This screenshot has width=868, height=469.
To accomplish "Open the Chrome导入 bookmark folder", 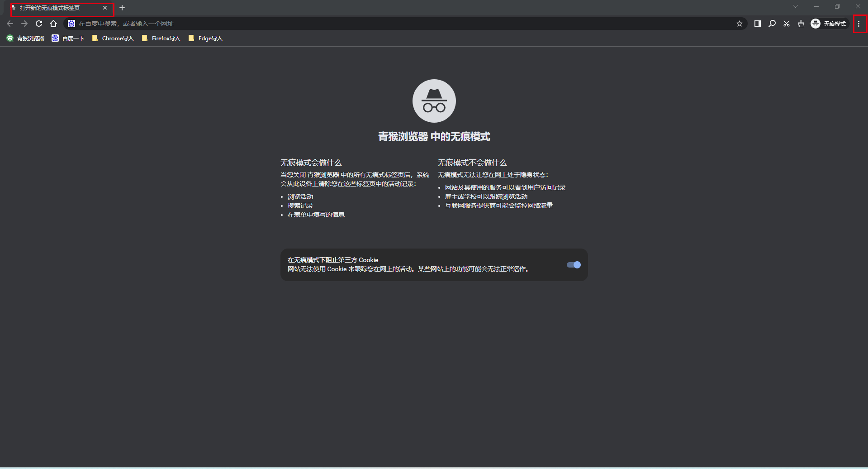I will coord(113,38).
